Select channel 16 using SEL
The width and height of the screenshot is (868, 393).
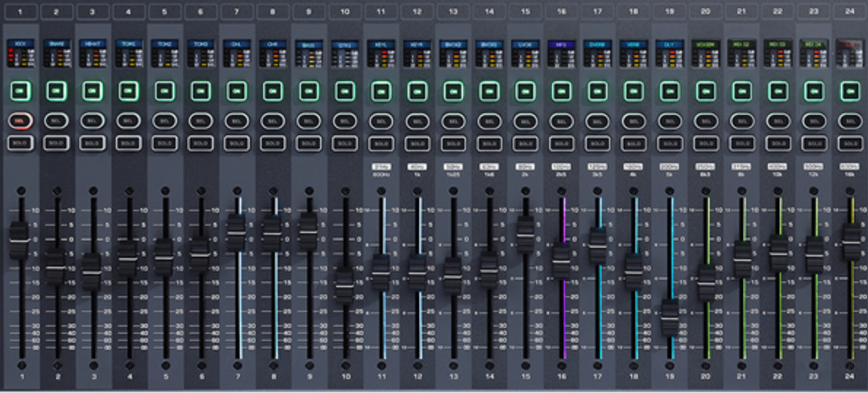click(561, 121)
